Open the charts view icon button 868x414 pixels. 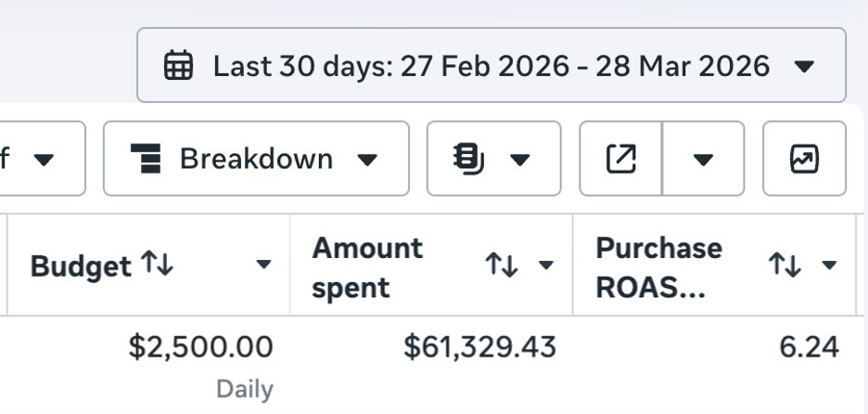coord(804,159)
